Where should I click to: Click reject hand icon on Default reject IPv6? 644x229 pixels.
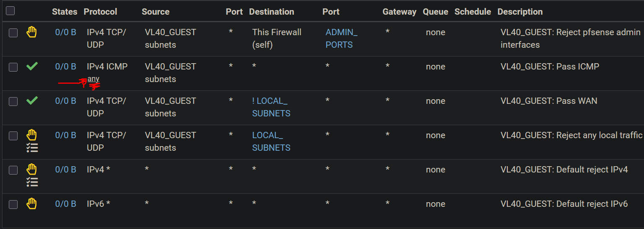click(32, 204)
